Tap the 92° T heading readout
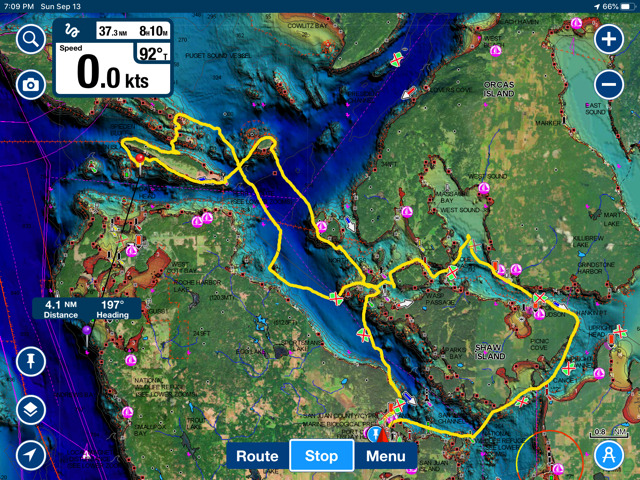 [x=153, y=53]
